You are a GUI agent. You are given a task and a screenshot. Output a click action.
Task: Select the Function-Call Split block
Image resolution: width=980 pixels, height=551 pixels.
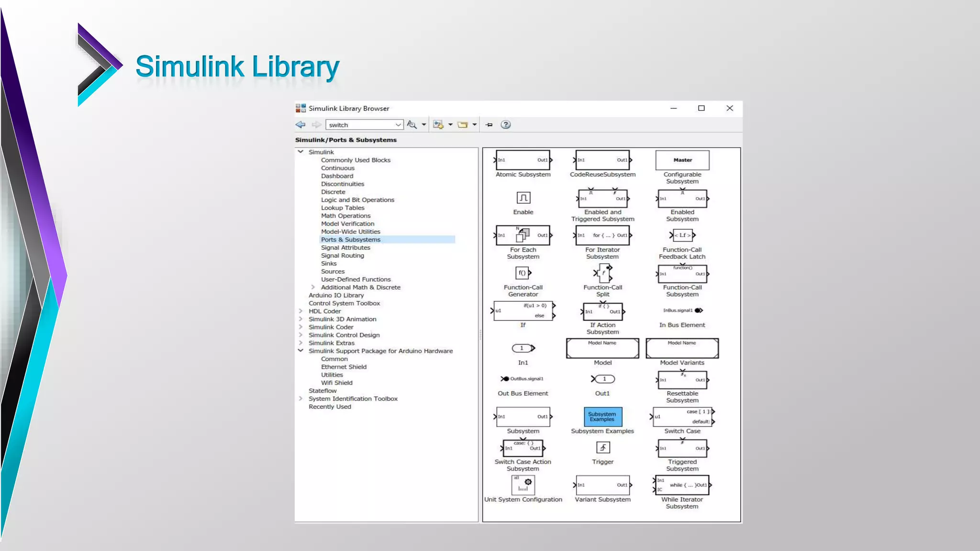coord(603,273)
